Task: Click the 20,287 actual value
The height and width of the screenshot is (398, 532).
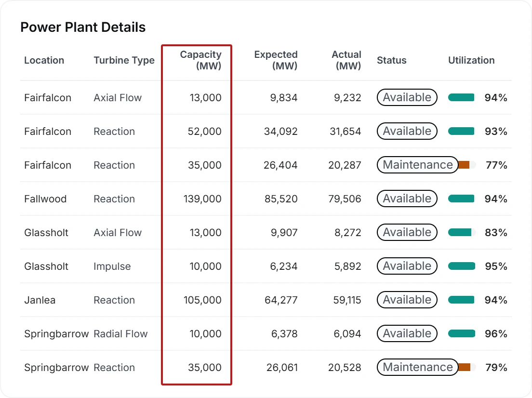Action: (x=345, y=165)
